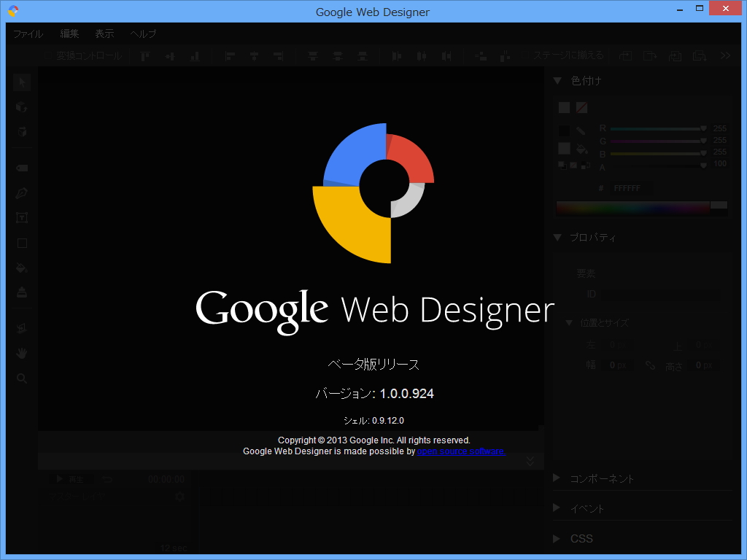Select the 3D Object Rotate tool
Image resolution: width=747 pixels, height=560 pixels.
[x=21, y=106]
